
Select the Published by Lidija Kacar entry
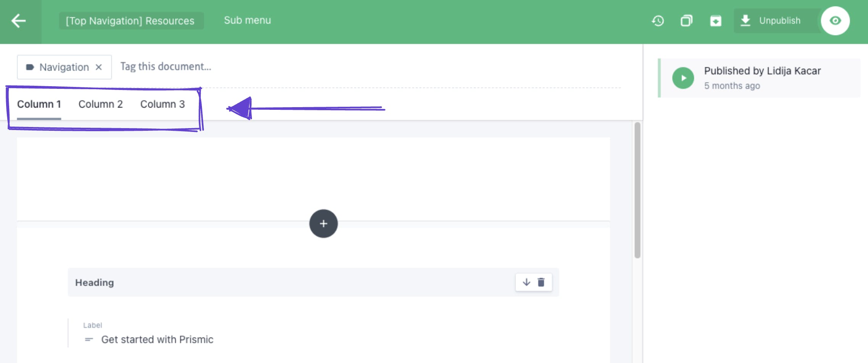point(760,78)
